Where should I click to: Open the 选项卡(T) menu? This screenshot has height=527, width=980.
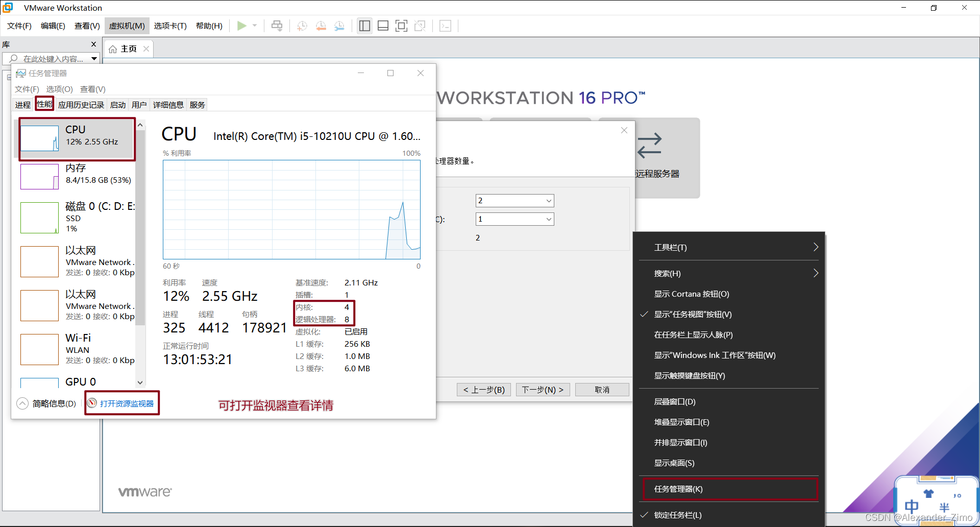pos(170,26)
